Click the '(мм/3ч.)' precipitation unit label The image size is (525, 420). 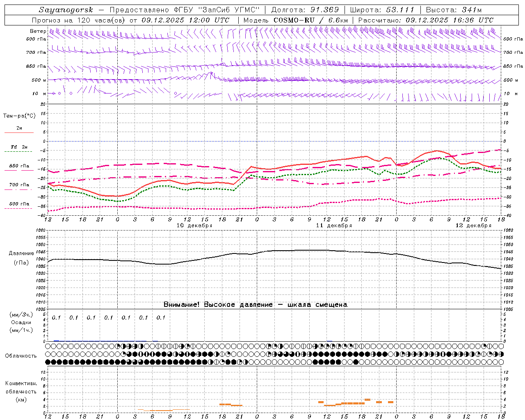[x=21, y=315]
